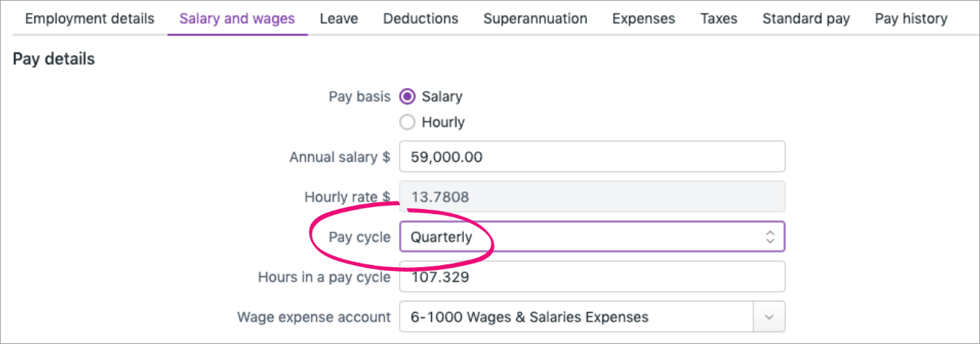Image resolution: width=980 pixels, height=344 pixels.
Task: Open the Standard pay tab
Action: tap(805, 19)
